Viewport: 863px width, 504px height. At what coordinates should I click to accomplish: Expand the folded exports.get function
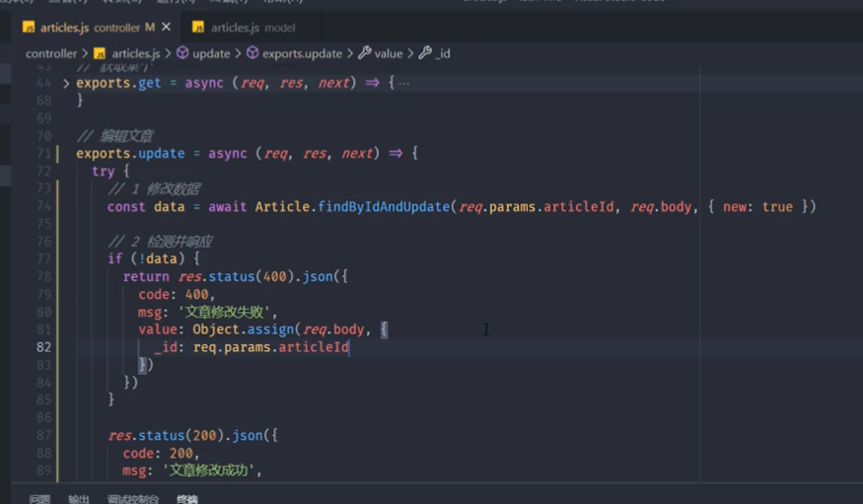pyautogui.click(x=66, y=83)
